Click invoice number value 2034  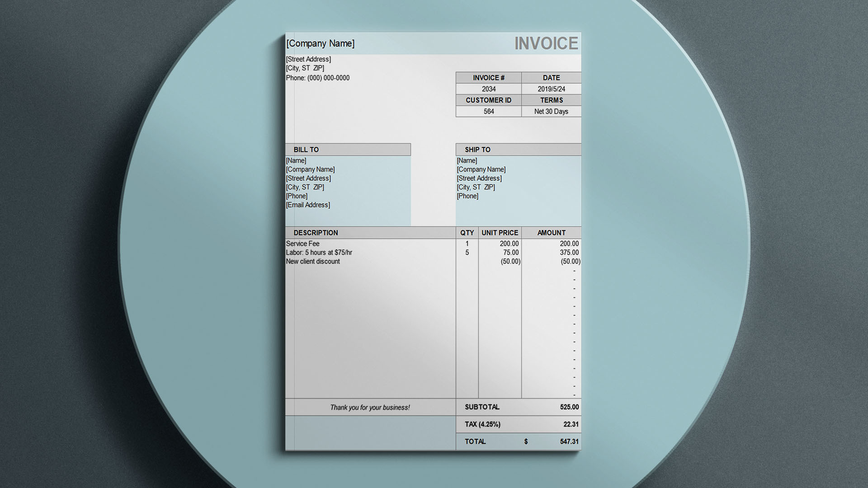tap(488, 89)
